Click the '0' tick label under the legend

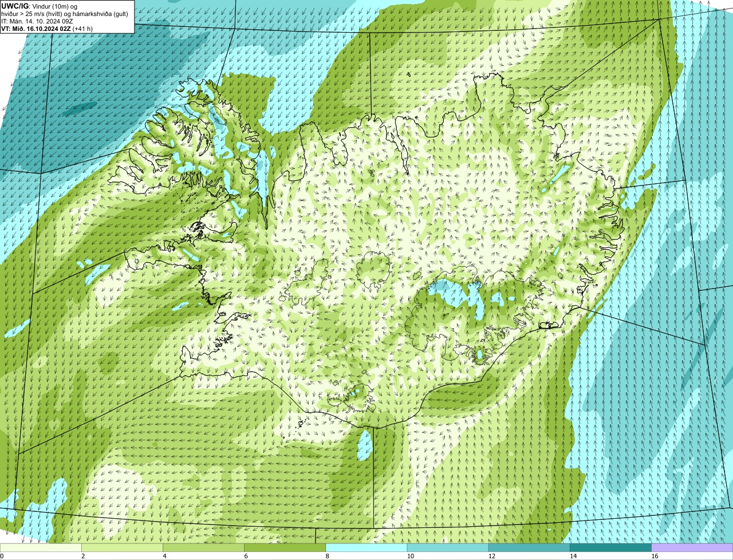2,556
